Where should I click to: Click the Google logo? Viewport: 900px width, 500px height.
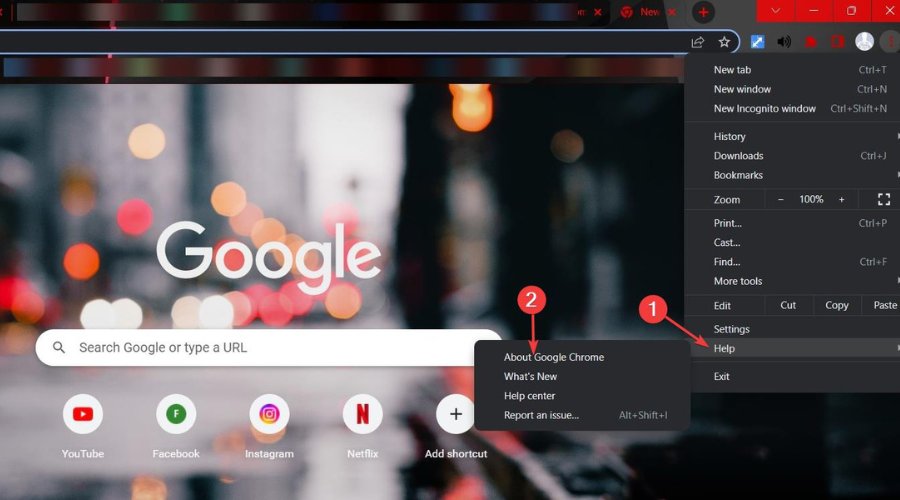(269, 258)
